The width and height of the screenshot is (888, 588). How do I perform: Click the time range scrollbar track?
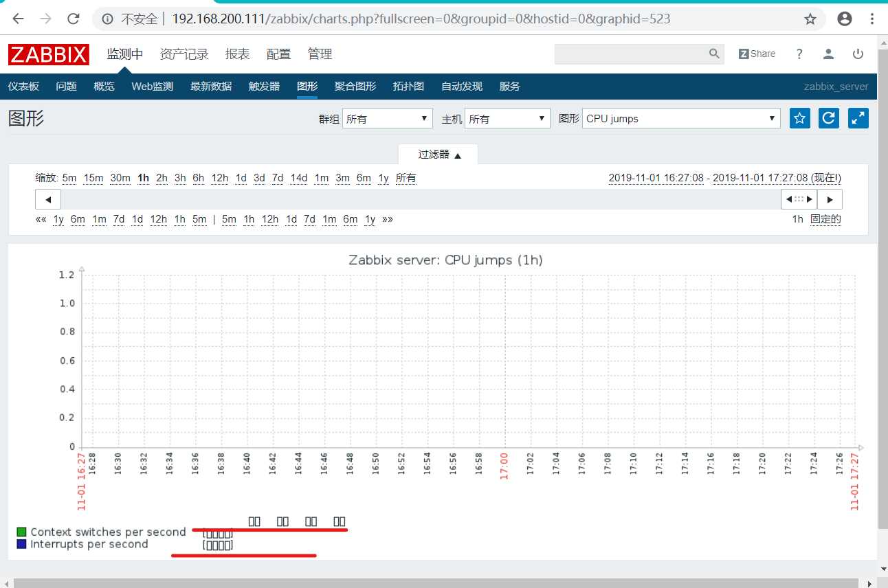pos(421,200)
